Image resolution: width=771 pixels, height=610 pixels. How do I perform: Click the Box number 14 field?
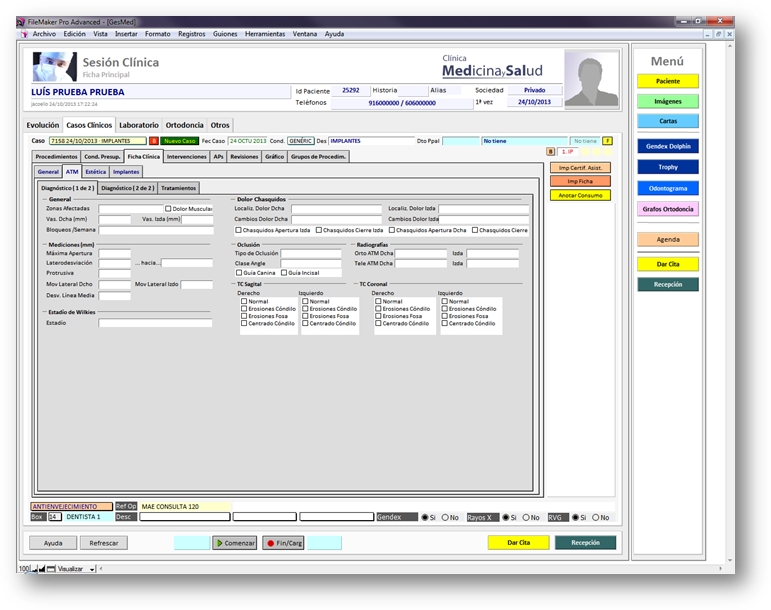coord(54,517)
